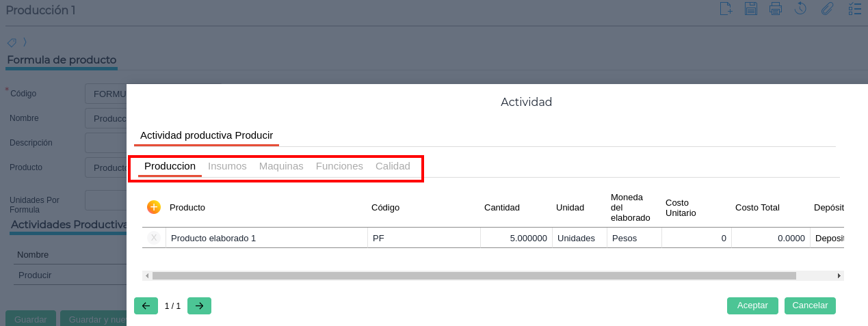Click the Cancelar button
Viewport: 868px width, 326px height.
[x=810, y=305]
